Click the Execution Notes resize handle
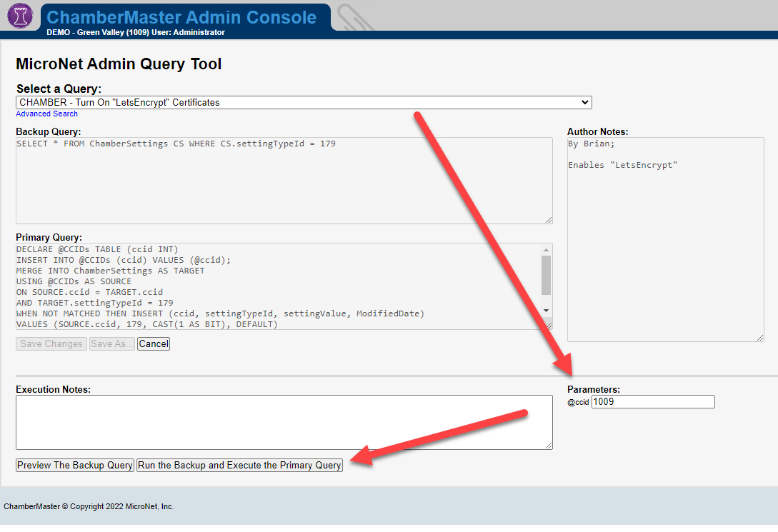Viewport: 778px width, 532px height. (x=548, y=445)
